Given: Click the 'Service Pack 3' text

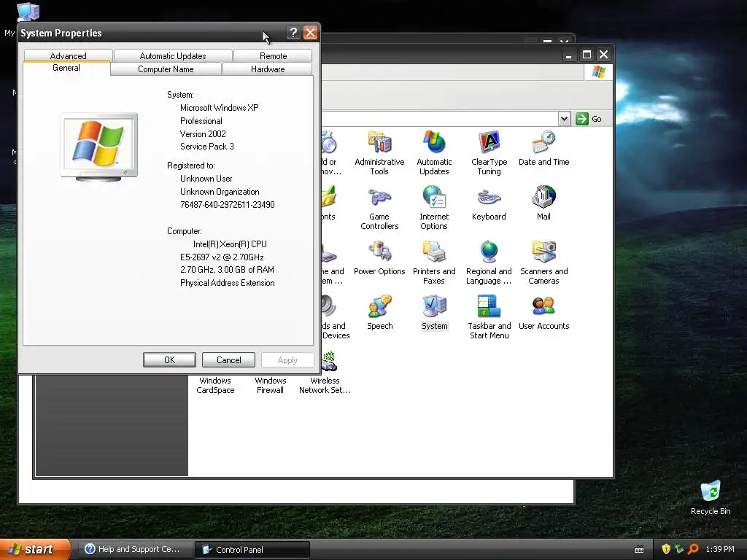Looking at the screenshot, I should pos(206,146).
